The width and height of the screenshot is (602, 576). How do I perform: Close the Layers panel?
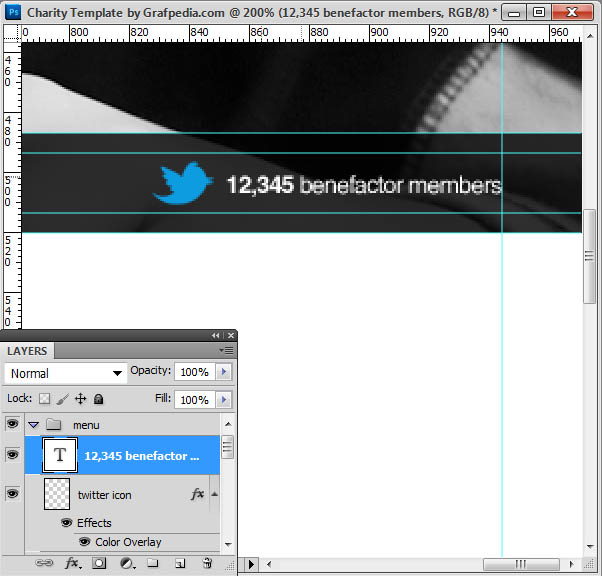[231, 336]
